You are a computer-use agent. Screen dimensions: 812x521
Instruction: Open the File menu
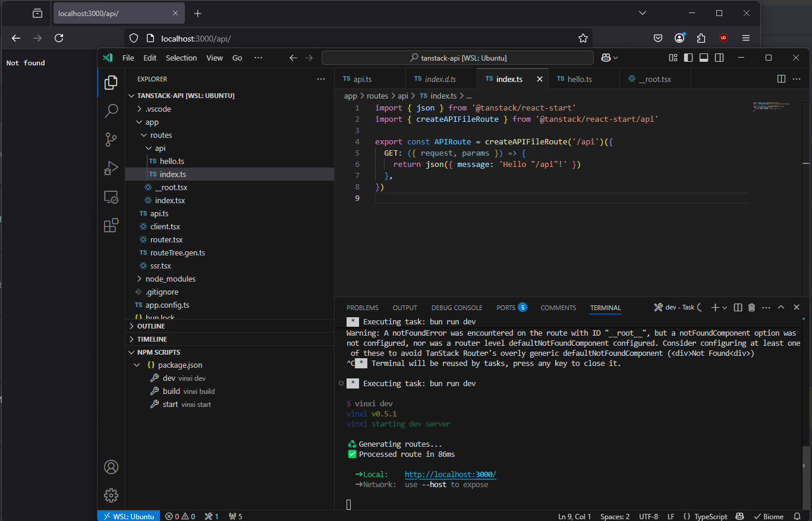(128, 58)
